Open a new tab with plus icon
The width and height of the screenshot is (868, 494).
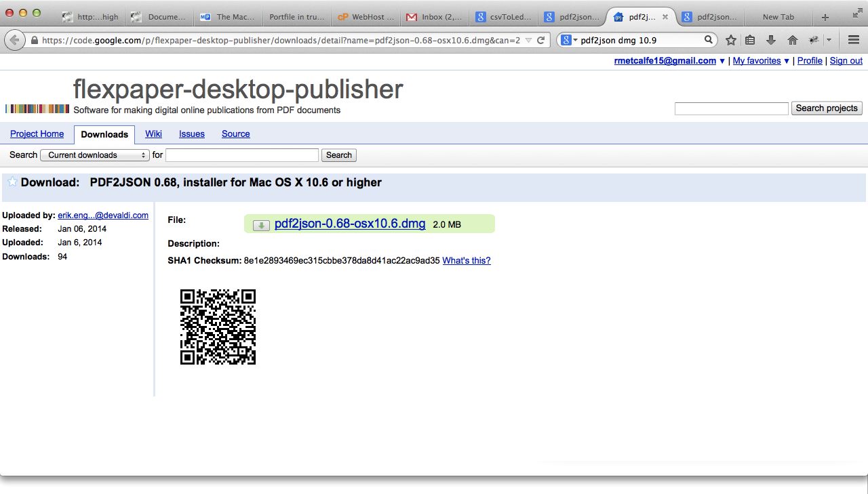click(x=825, y=17)
